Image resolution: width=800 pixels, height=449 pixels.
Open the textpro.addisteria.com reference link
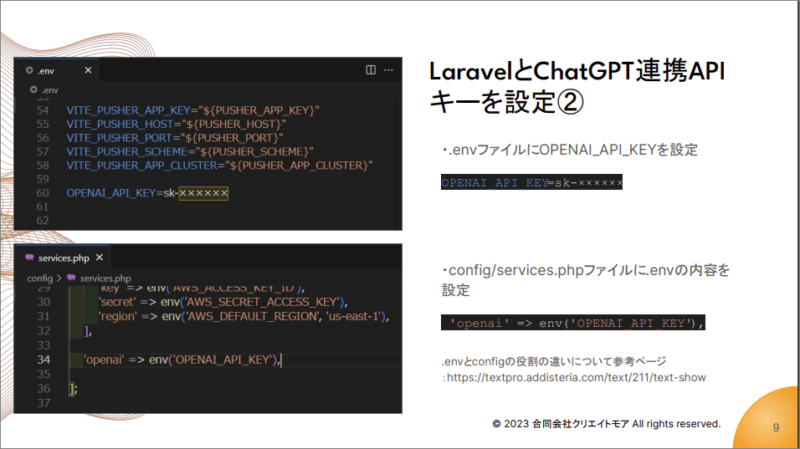point(577,378)
